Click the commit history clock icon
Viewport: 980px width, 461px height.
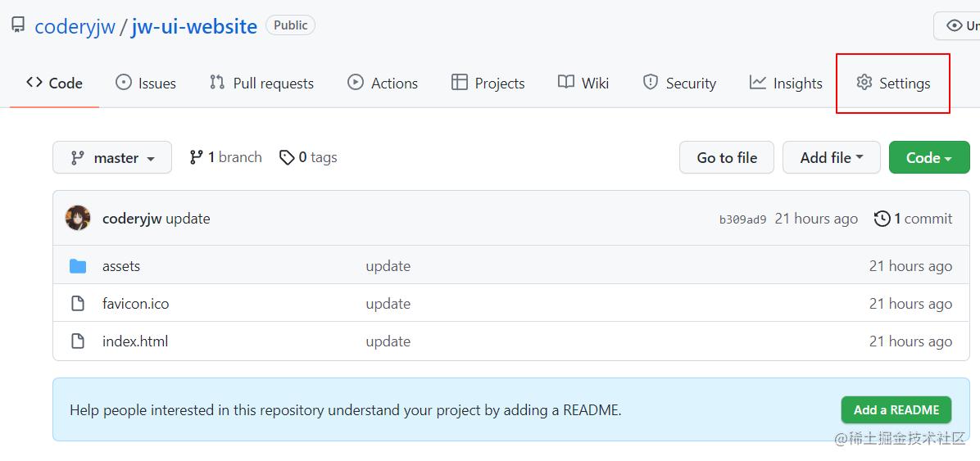tap(882, 219)
